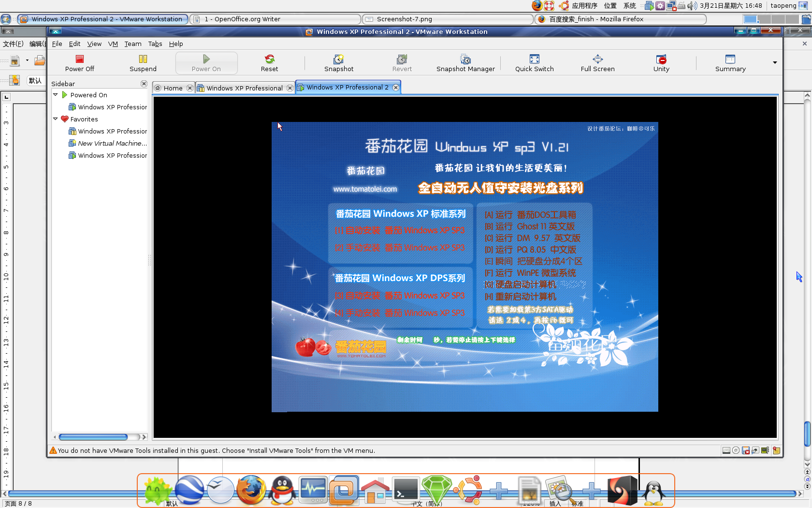Open the 应用程序 applications menu
This screenshot has width=812, height=508.
coord(584,6)
